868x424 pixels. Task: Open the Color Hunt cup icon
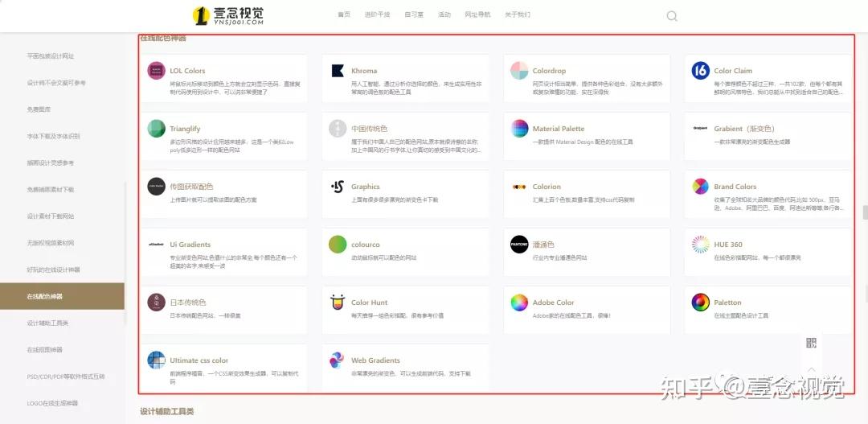pyautogui.click(x=338, y=303)
